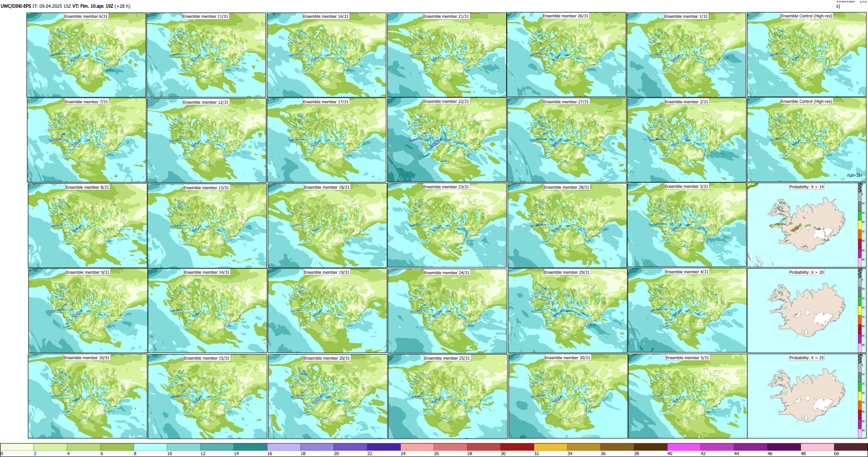Pick the dark maroon above-60 legend swatch
The width and height of the screenshot is (868, 457).
[x=851, y=447]
